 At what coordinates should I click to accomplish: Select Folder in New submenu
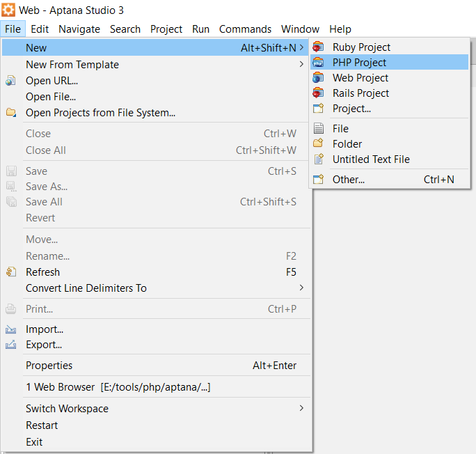390,143
